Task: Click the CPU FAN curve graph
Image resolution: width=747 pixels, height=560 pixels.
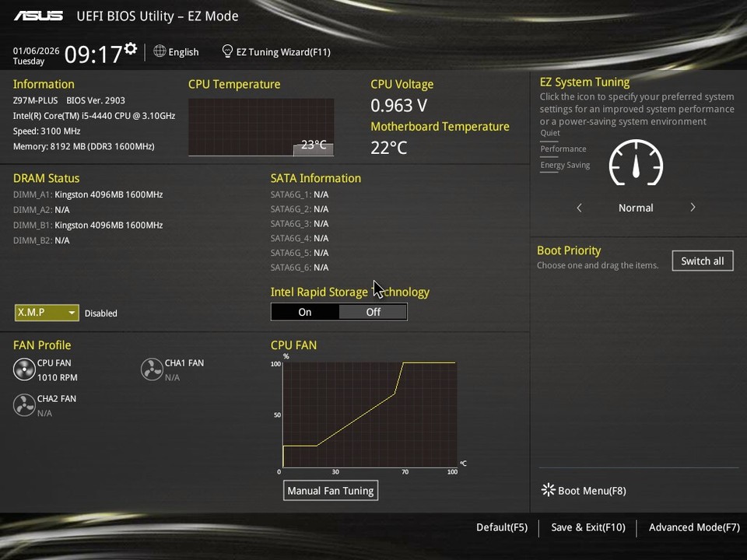Action: click(370, 415)
